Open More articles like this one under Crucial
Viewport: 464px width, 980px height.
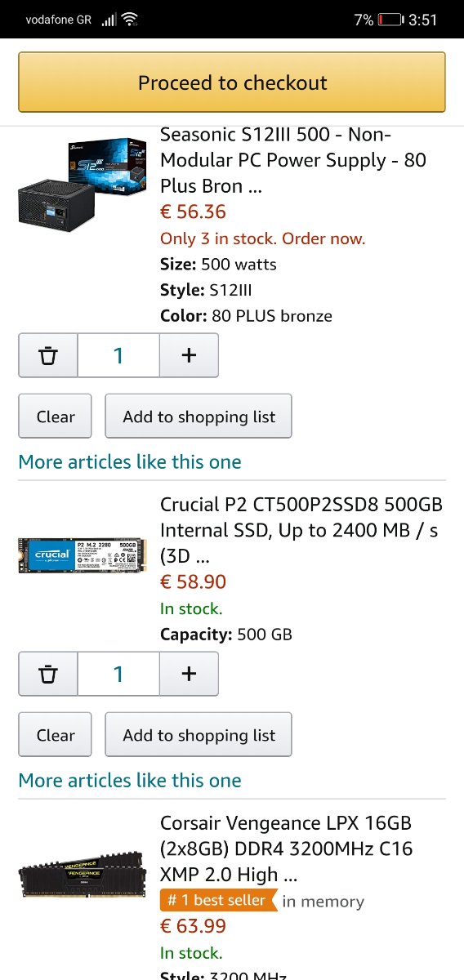tap(130, 781)
